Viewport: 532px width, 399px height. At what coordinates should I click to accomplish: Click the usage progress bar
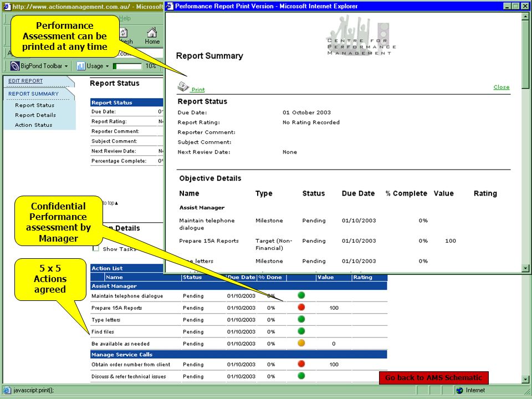127,66
